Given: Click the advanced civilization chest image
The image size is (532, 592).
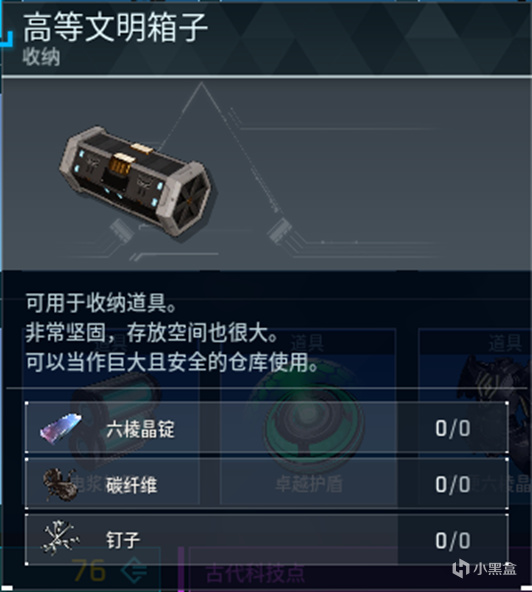Looking at the screenshot, I should coord(135,184).
